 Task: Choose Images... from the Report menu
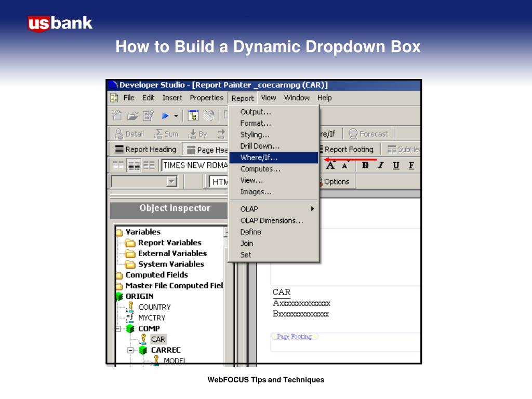point(274,192)
